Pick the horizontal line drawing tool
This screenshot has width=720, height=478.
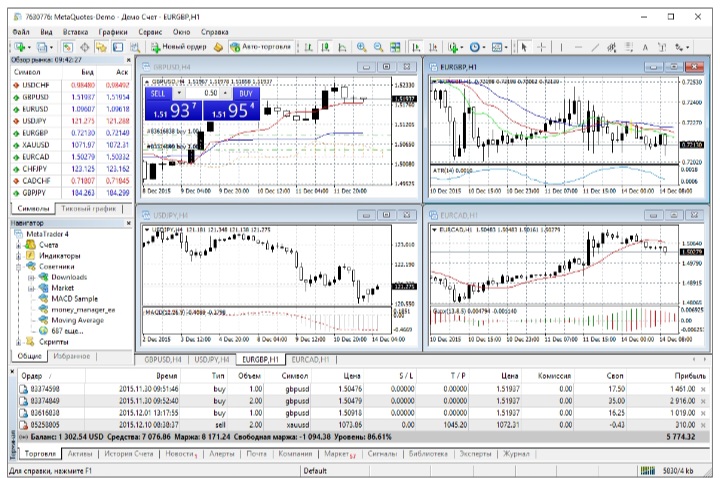click(578, 47)
